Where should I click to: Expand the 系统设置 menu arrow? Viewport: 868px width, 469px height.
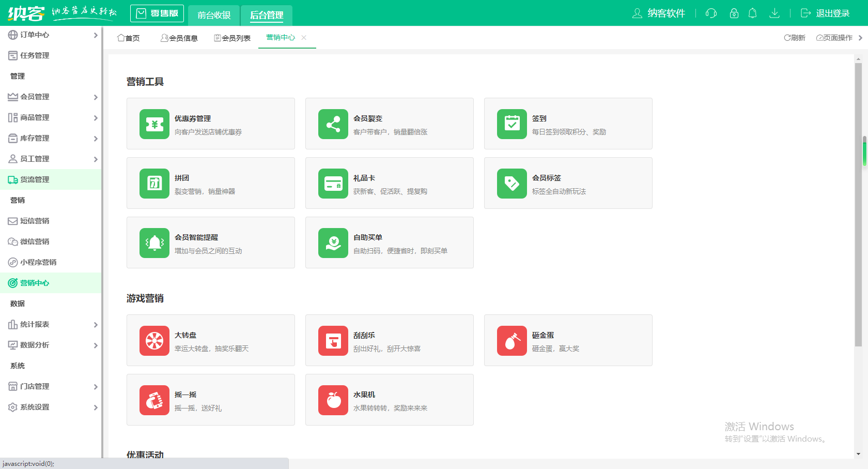coord(96,407)
